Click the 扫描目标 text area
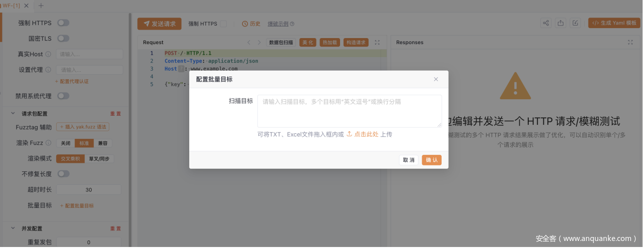Image resolution: width=644 pixels, height=248 pixels. click(x=349, y=111)
